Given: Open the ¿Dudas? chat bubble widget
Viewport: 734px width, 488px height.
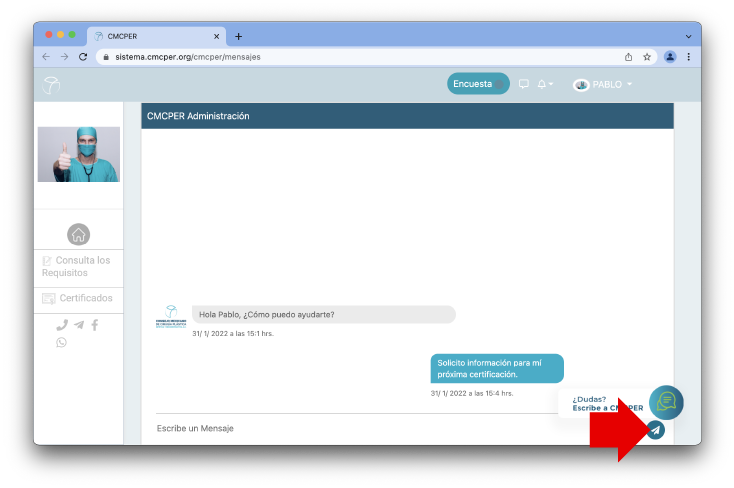Looking at the screenshot, I should pos(666,401).
